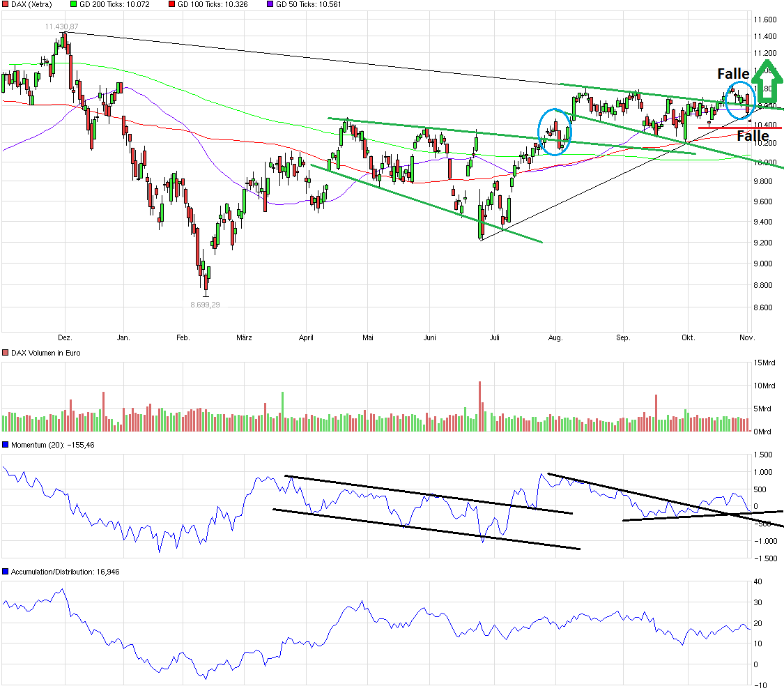Viewport: 784px width, 693px height.
Task: Select the 'GD 100 Ticks: 10.326' legend label
Action: point(213,4)
